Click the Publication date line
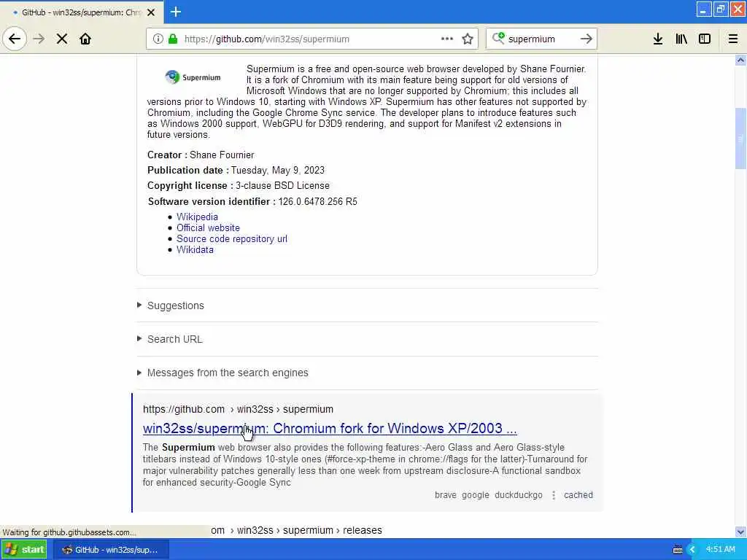This screenshot has width=747, height=560. (236, 170)
